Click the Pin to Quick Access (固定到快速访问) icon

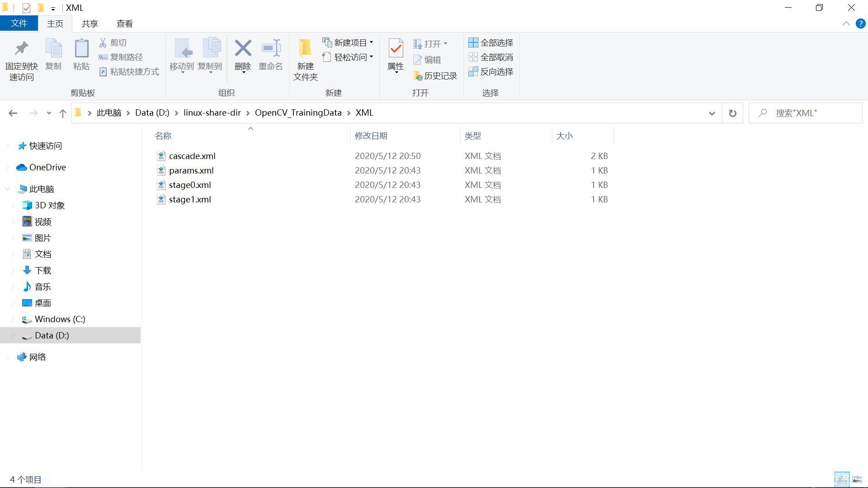21,49
